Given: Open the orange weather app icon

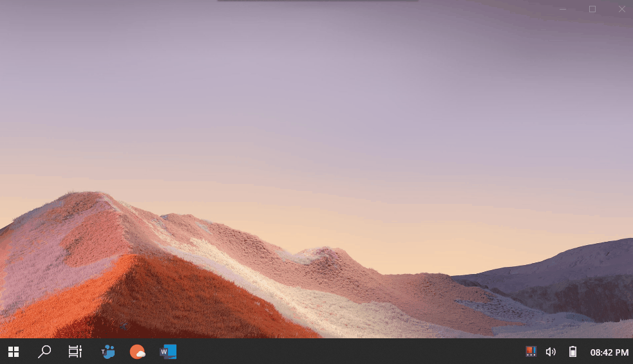Looking at the screenshot, I should (x=138, y=352).
